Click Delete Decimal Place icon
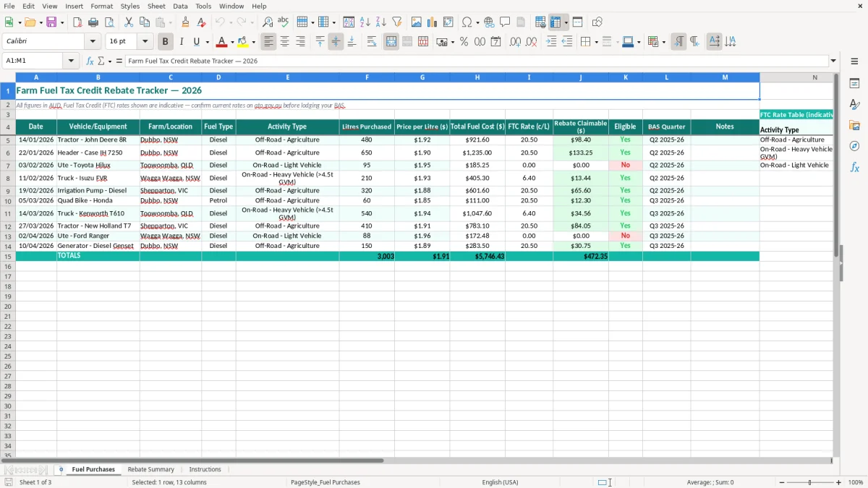 (531, 42)
